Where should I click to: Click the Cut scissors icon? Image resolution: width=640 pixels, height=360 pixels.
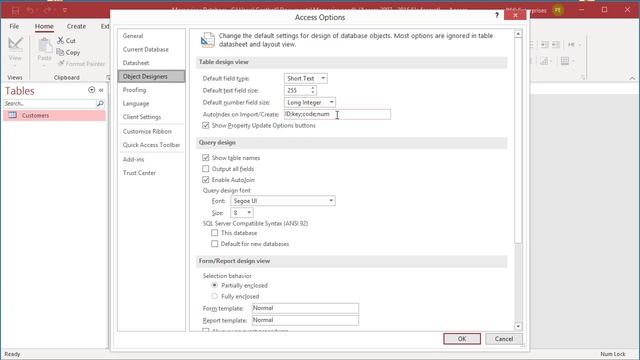60,40
